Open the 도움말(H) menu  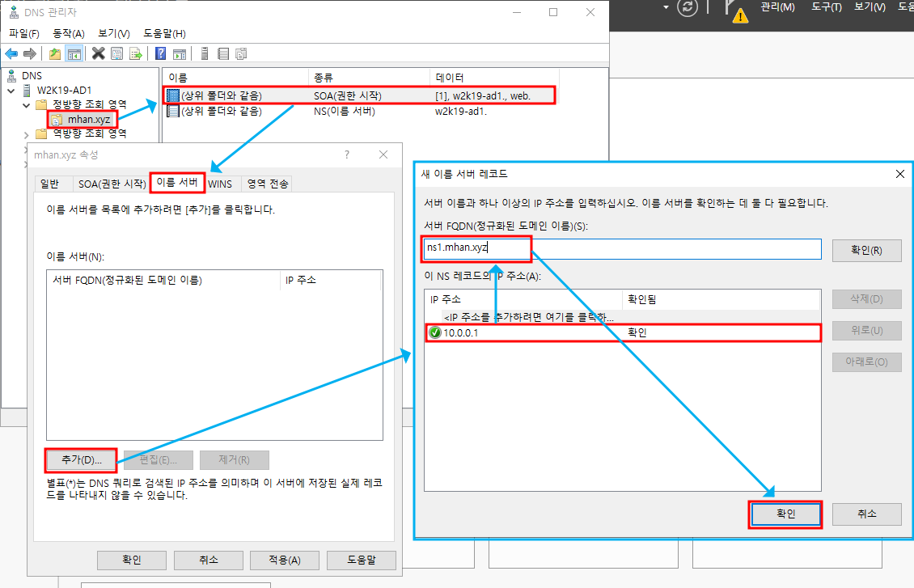(164, 34)
